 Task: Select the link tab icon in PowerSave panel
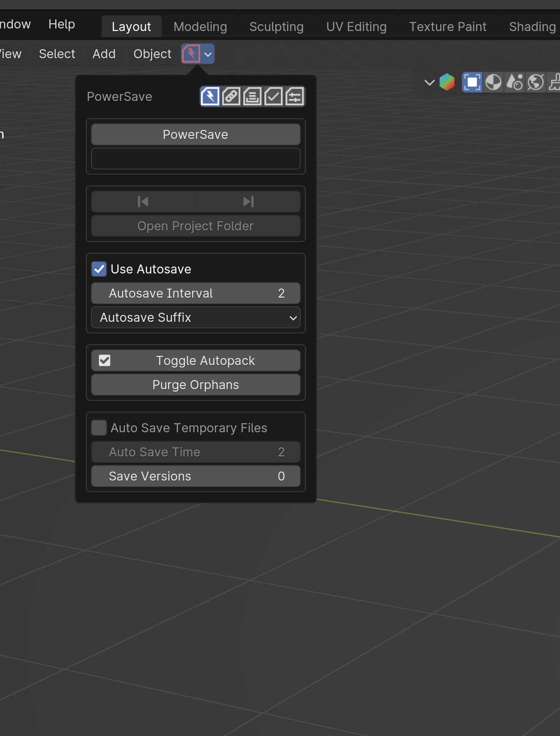tap(231, 96)
